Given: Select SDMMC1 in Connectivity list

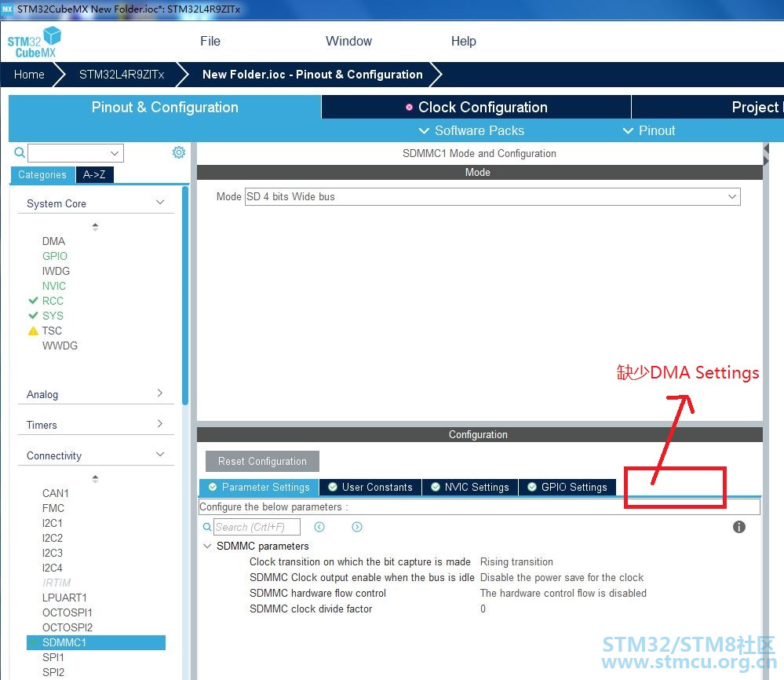Looking at the screenshot, I should click(96, 642).
